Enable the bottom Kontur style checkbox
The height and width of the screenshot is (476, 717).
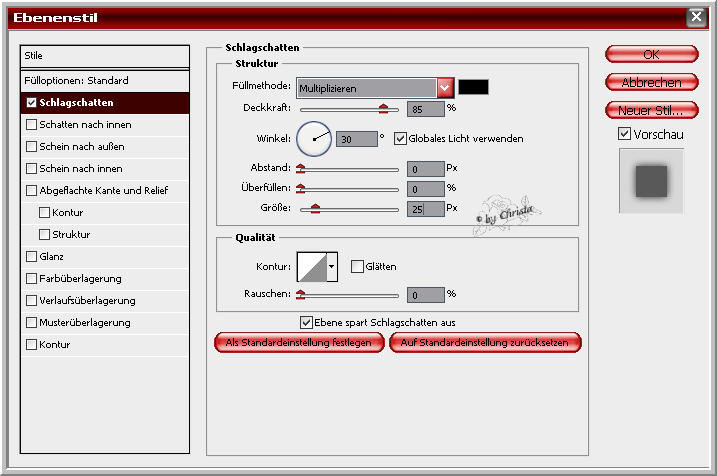31,344
